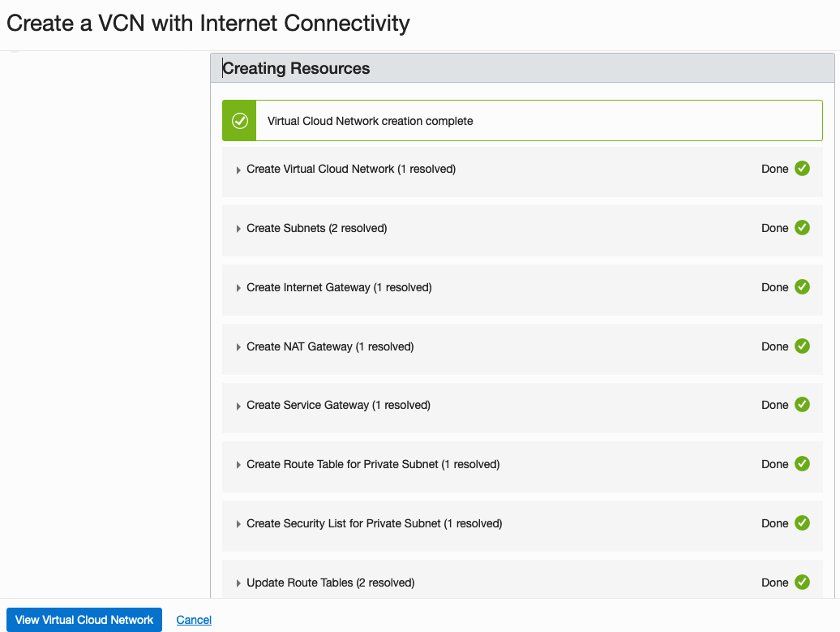
Task: Click the Done checkmark for Create Subnets
Action: pyautogui.click(x=802, y=228)
